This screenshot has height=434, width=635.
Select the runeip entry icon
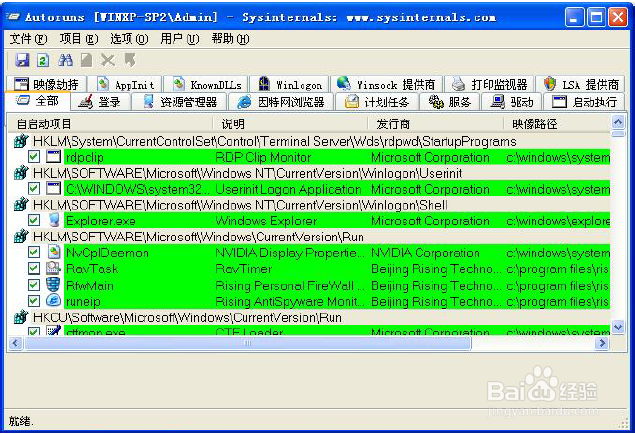(x=53, y=301)
